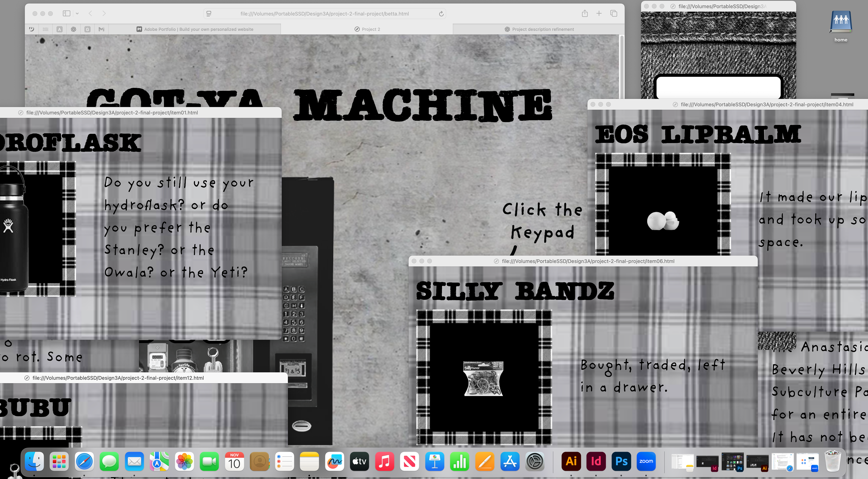This screenshot has height=479, width=868.
Task: Open the pinned ChatGPT tab
Action: tap(73, 29)
